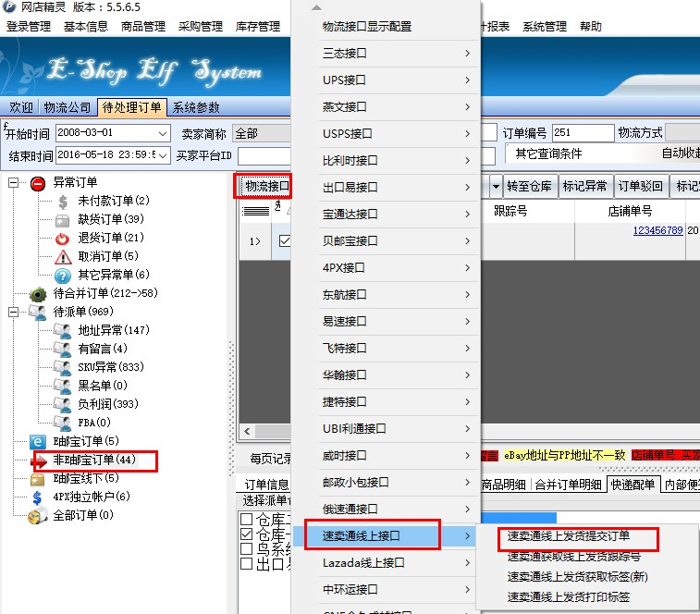This screenshot has height=614, width=700.
Task: Click the up arrow at top of menu
Action: pyautogui.click(x=316, y=7)
